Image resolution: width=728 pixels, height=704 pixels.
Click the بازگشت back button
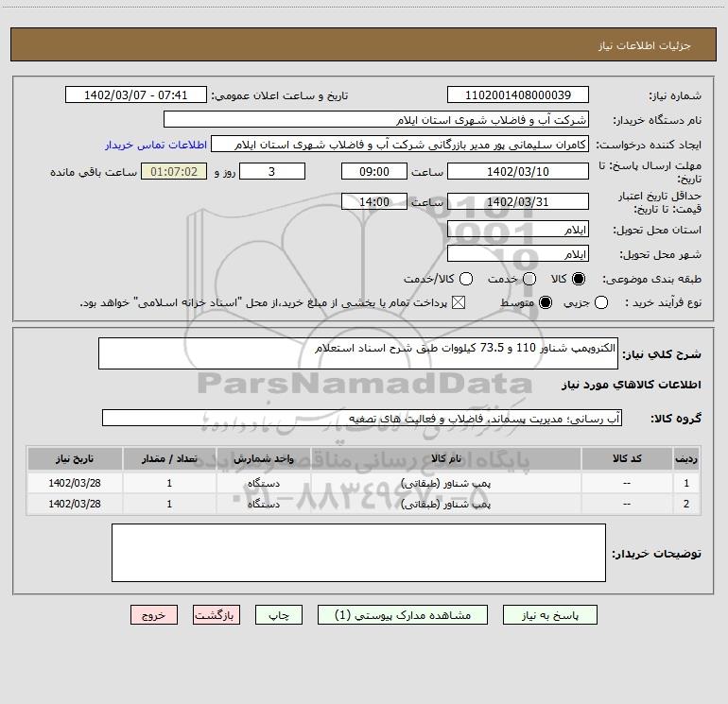tap(217, 615)
